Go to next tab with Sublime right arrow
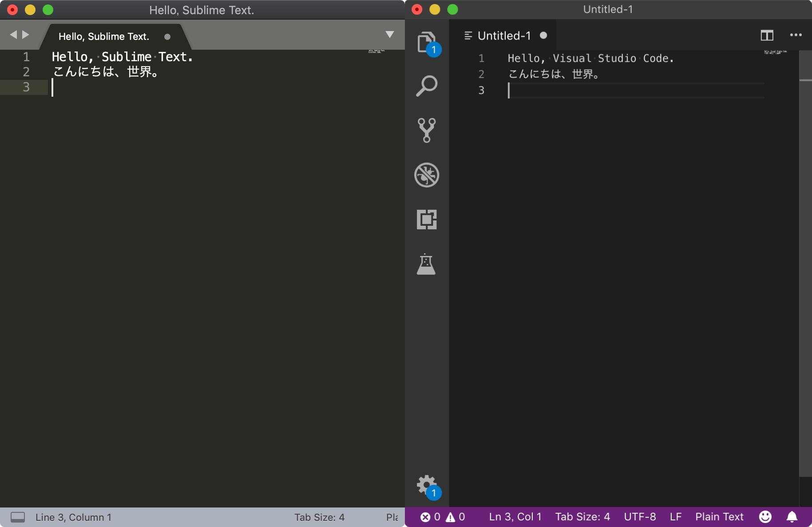Image resolution: width=812 pixels, height=527 pixels. [26, 35]
